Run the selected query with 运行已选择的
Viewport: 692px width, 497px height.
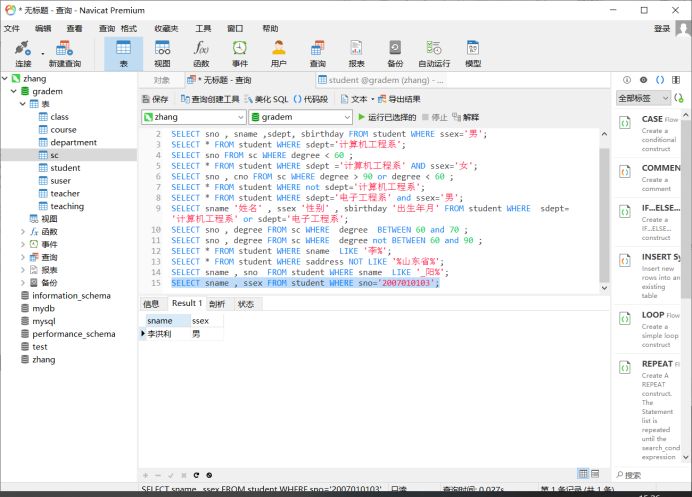point(387,117)
